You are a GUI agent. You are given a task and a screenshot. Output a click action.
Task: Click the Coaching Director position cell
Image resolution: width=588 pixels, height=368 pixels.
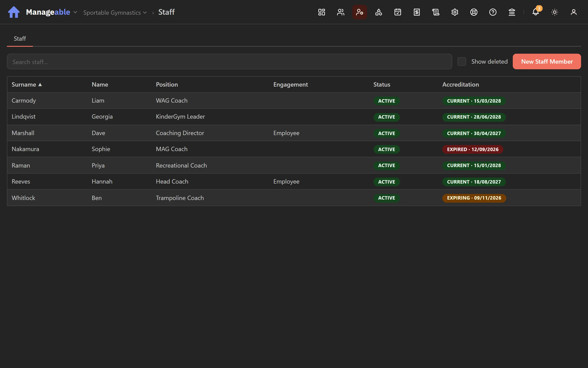pos(180,133)
